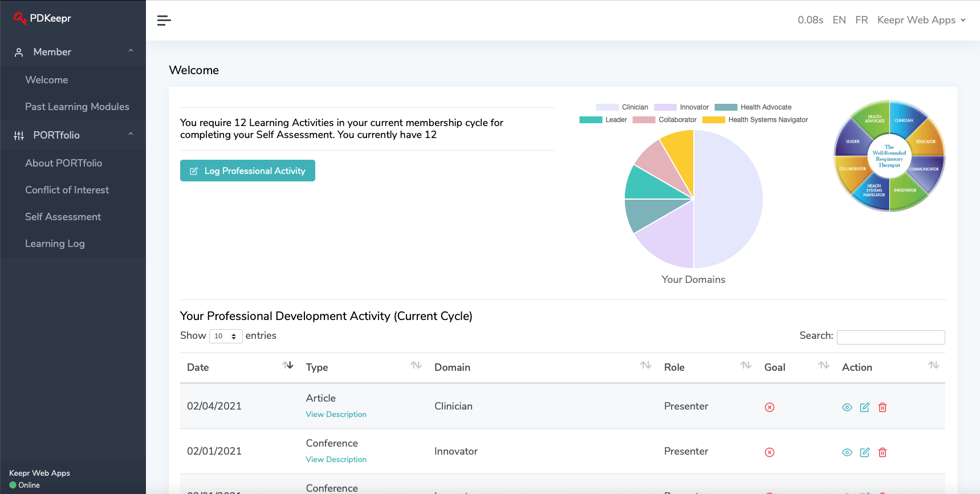The image size is (980, 494).
Task: Delete the 02/04/2021 Article entry
Action: point(883,407)
